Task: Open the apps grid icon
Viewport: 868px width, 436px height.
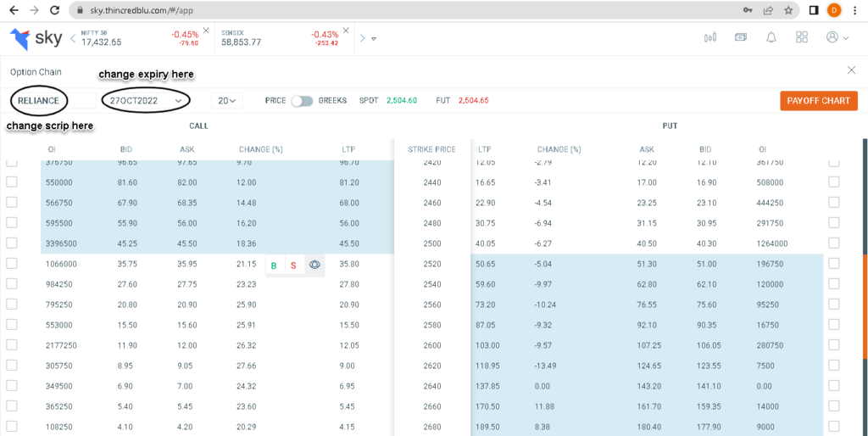Action: (x=802, y=37)
